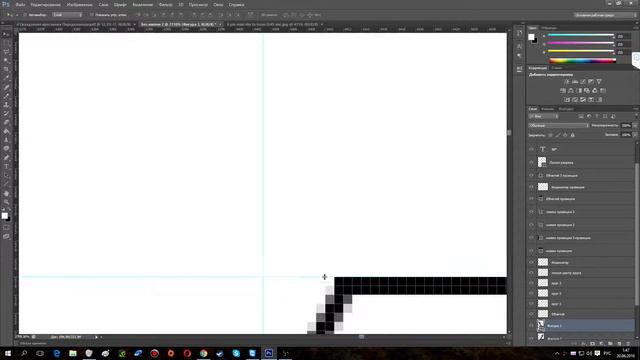Hide the Объектив layer
This screenshot has height=360, width=640.
[531, 314]
